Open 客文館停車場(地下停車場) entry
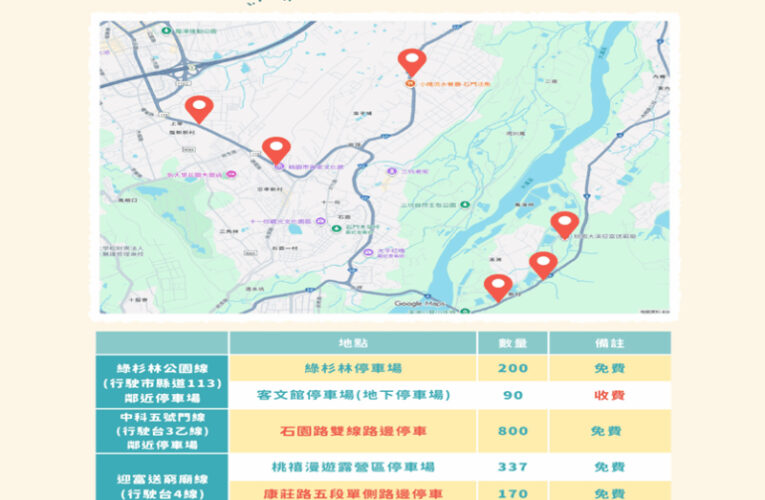Image resolution: width=765 pixels, height=500 pixels. [x=352, y=395]
